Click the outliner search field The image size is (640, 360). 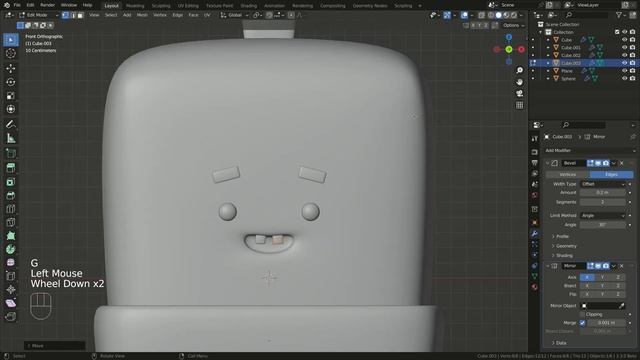587,15
